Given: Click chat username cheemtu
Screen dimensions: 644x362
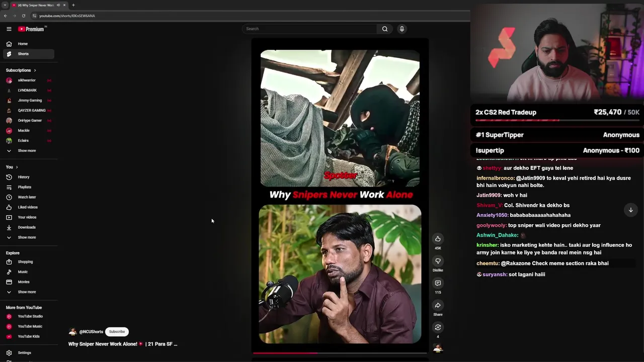Looking at the screenshot, I should tap(488, 263).
